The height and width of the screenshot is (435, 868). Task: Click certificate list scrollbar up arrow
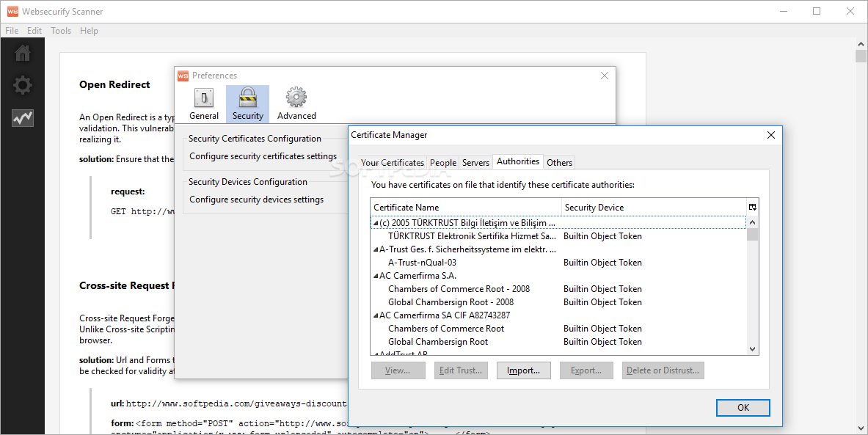coord(752,222)
